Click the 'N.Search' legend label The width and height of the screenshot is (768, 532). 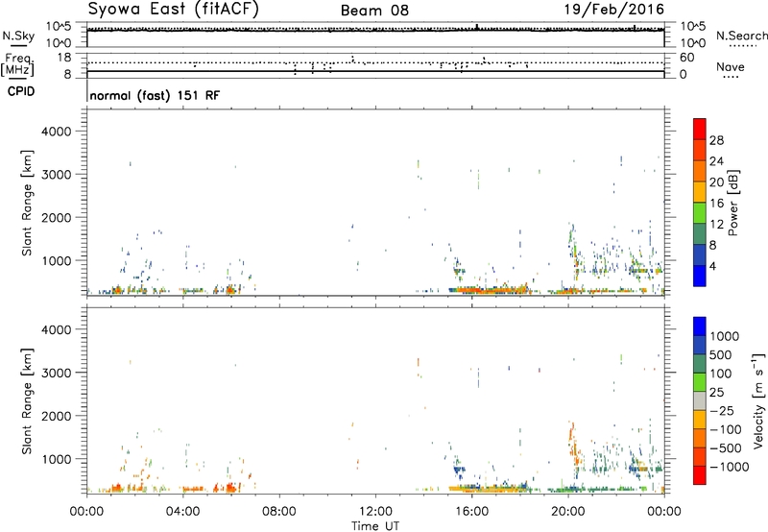pyautogui.click(x=741, y=36)
